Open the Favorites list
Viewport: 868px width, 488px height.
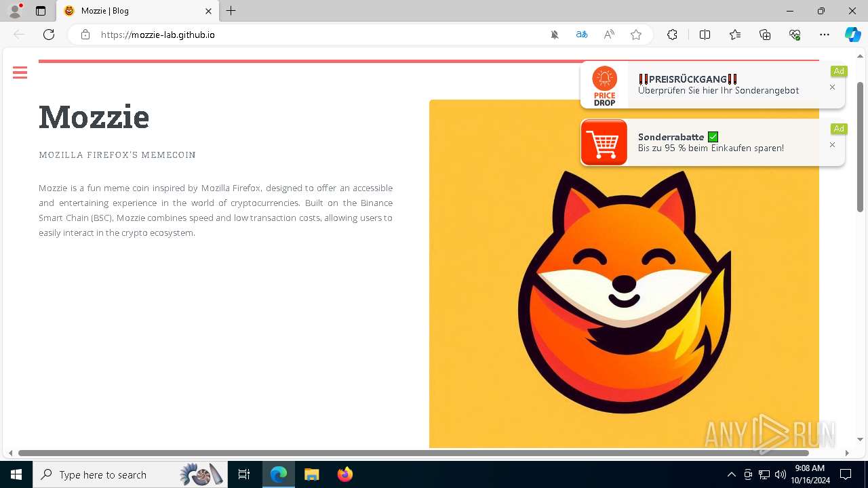pyautogui.click(x=735, y=35)
